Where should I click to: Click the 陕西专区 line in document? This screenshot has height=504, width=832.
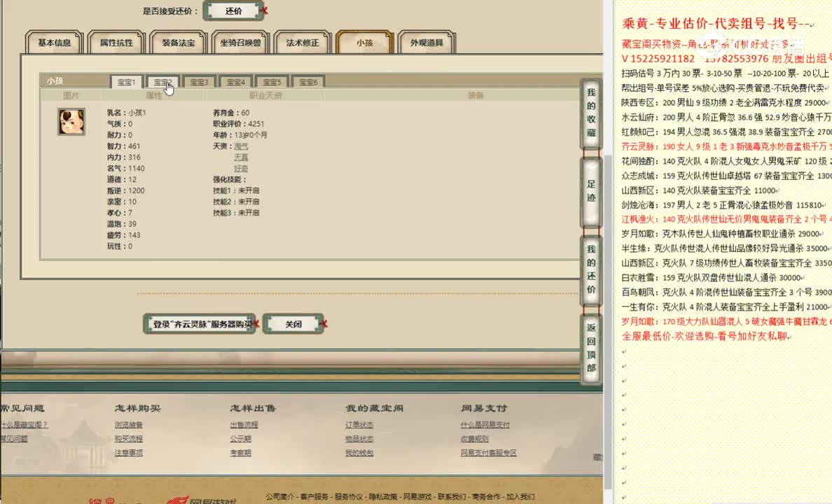tap(726, 102)
